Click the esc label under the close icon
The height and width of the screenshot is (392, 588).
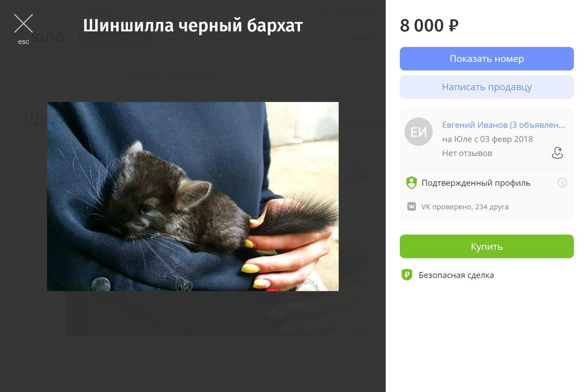[x=24, y=42]
